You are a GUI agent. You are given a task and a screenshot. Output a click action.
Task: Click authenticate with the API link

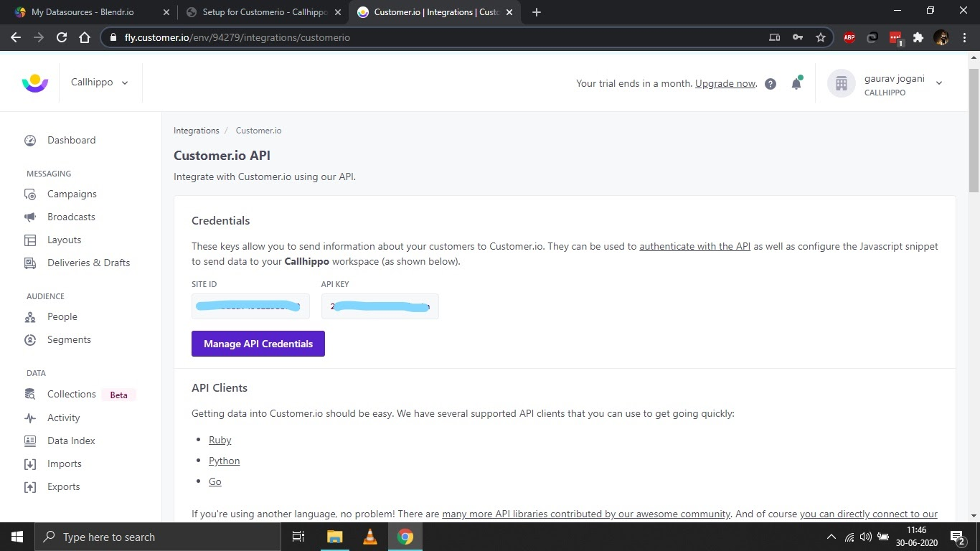click(694, 246)
